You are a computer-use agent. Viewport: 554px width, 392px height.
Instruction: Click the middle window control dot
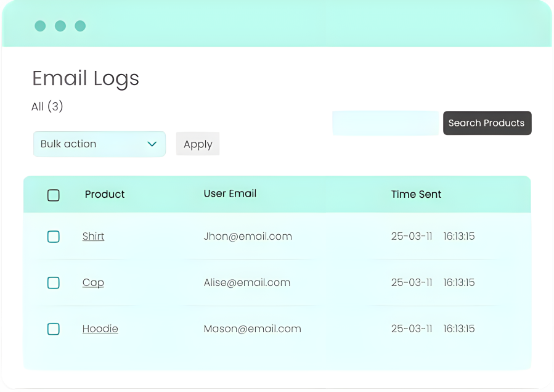click(x=60, y=26)
